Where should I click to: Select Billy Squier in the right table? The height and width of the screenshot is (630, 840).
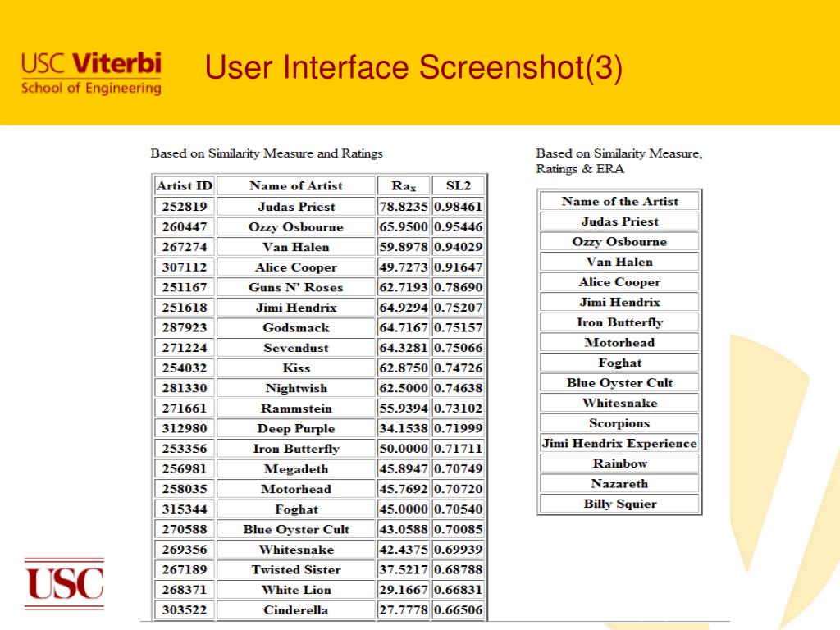620,504
